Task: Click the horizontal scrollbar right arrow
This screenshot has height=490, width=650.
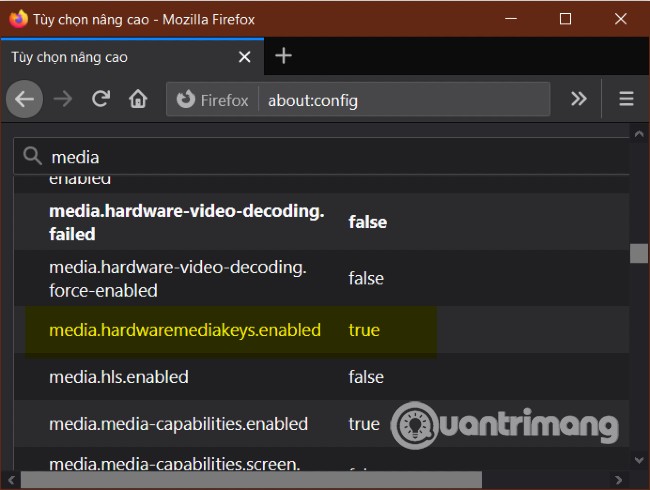Action: click(x=618, y=480)
